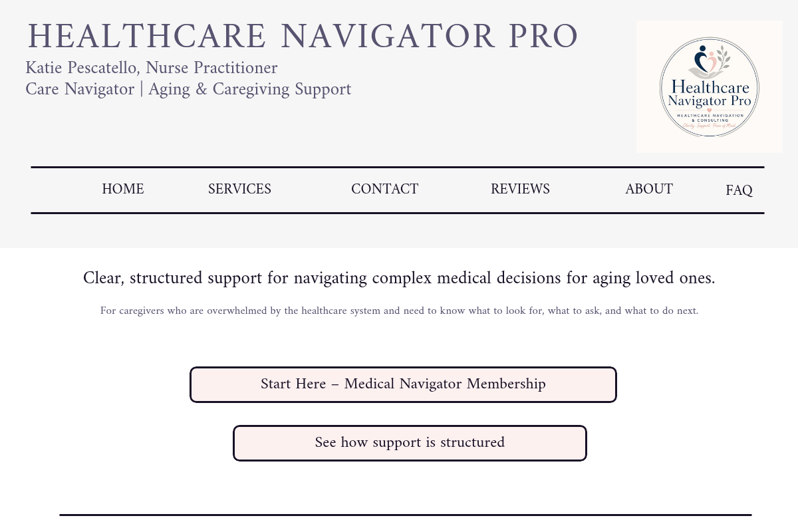Viewport: 798px width, 532px height.
Task: Click the Katie Pescatello, Nurse Practitioner subtitle
Action: point(152,68)
